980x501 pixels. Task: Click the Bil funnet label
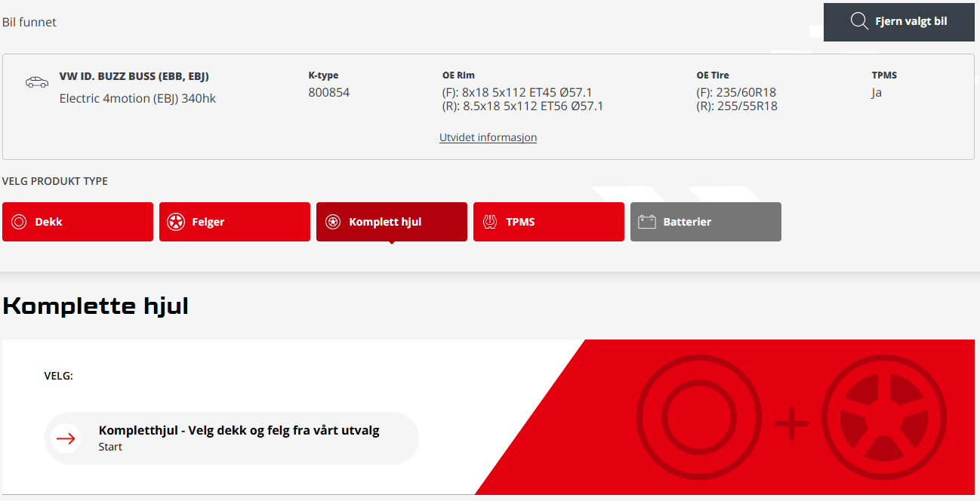tap(29, 22)
